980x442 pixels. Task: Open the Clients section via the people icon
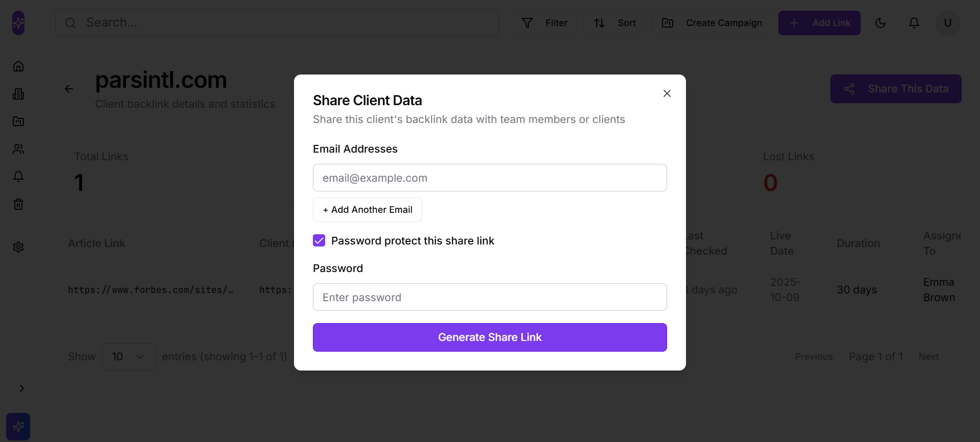coord(18,149)
